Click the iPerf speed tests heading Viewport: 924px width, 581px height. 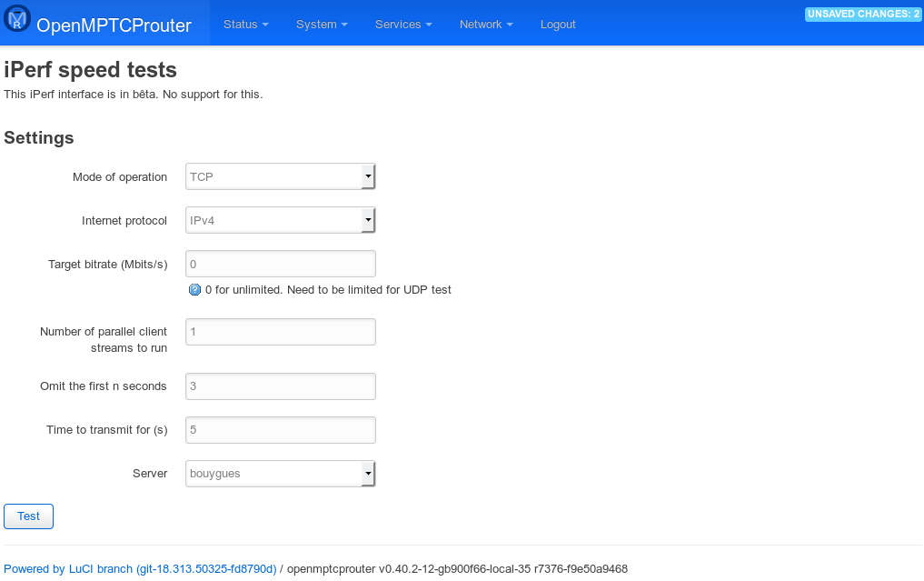pos(90,70)
